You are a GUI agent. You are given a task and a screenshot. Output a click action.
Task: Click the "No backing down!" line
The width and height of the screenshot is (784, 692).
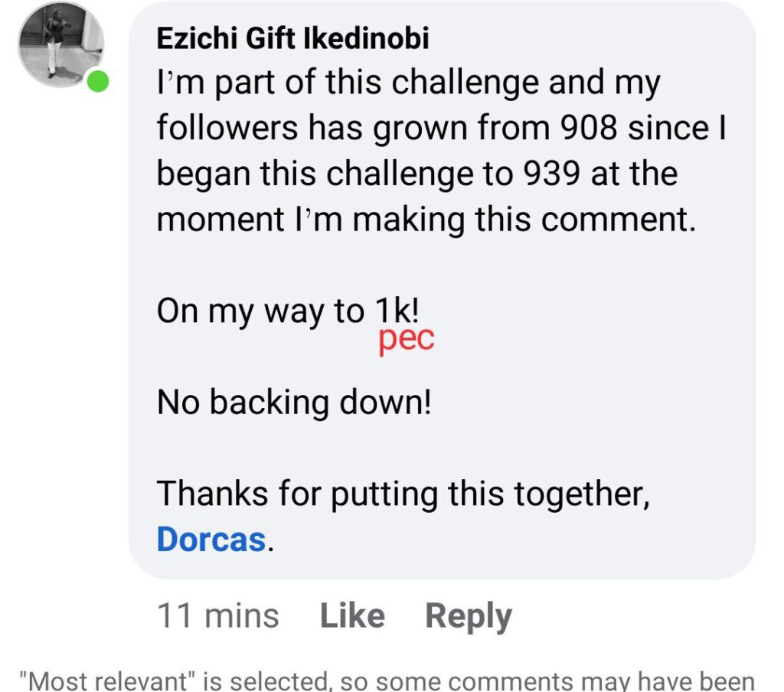[x=294, y=403]
